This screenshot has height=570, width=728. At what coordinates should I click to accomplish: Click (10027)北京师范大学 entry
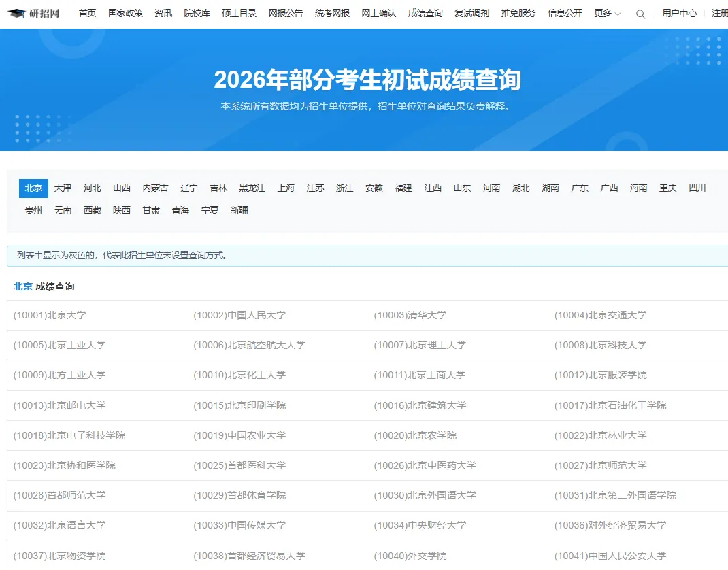pos(600,465)
